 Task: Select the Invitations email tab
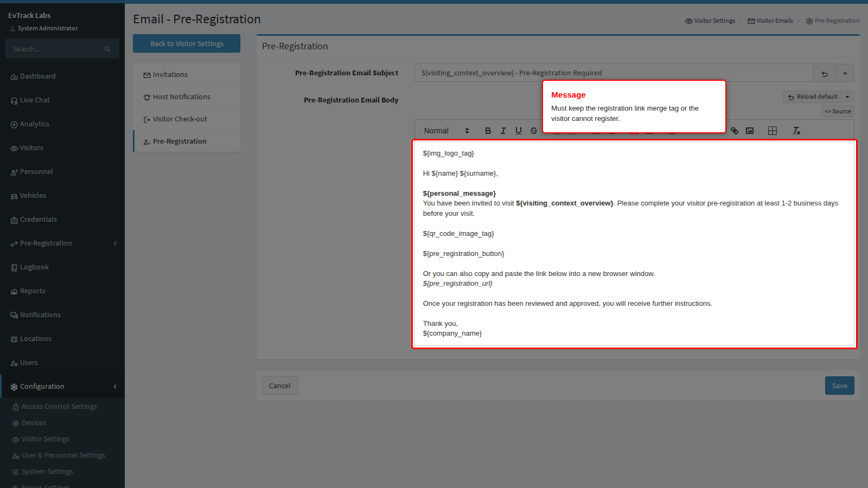point(187,75)
